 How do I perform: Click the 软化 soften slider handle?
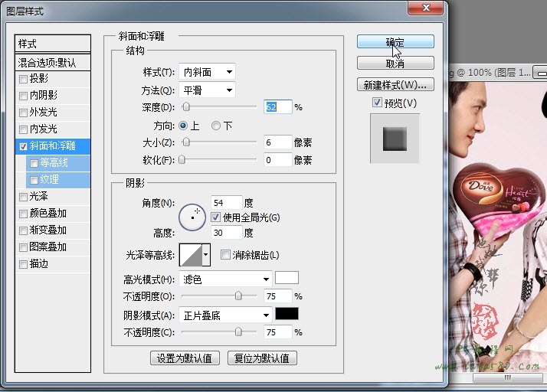click(x=182, y=160)
